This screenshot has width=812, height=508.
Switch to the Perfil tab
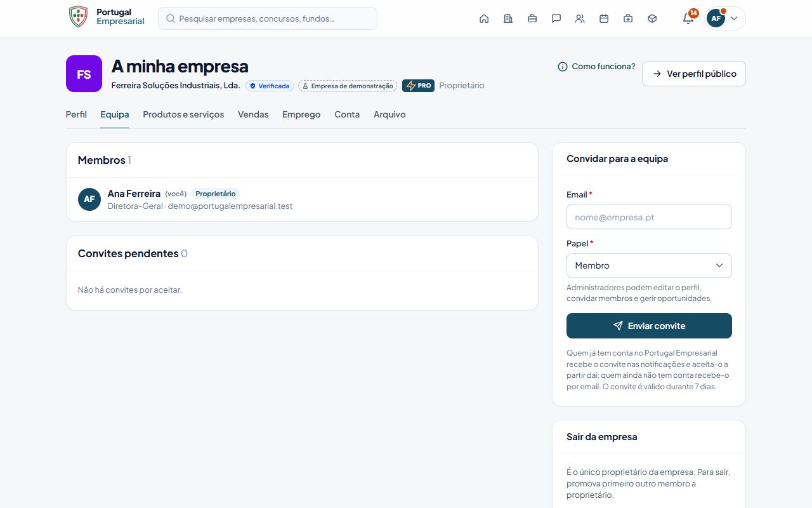76,115
